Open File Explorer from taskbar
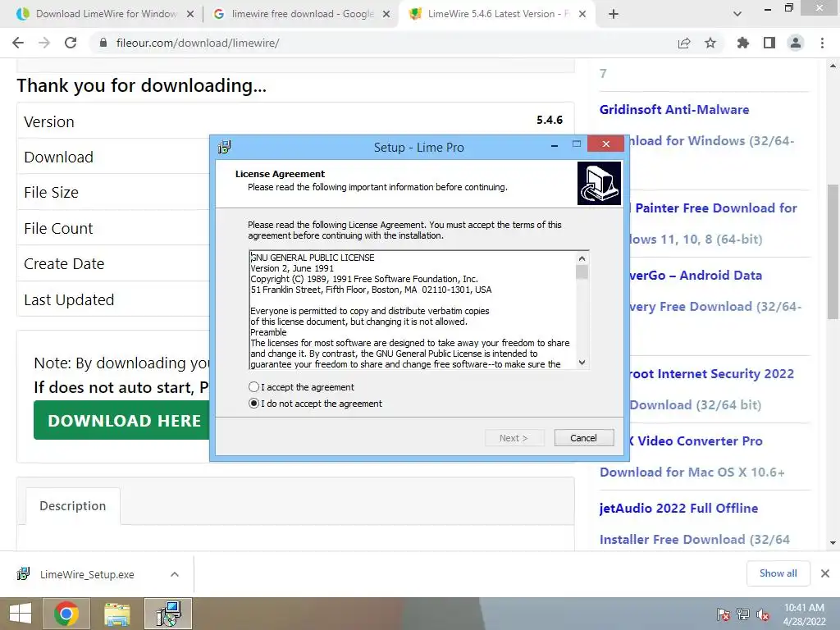840x630 pixels. [x=117, y=614]
